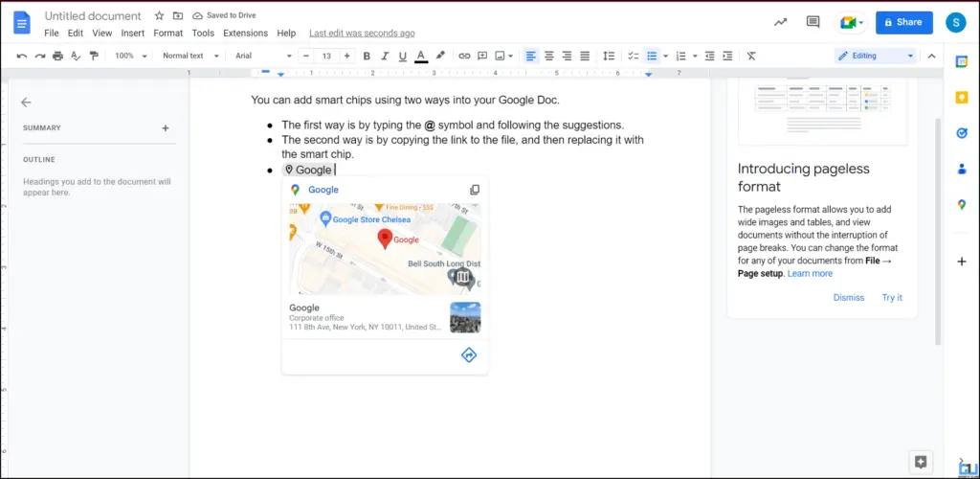Open Google Maps side panel icon
This screenshot has width=980, height=479.
click(x=962, y=204)
